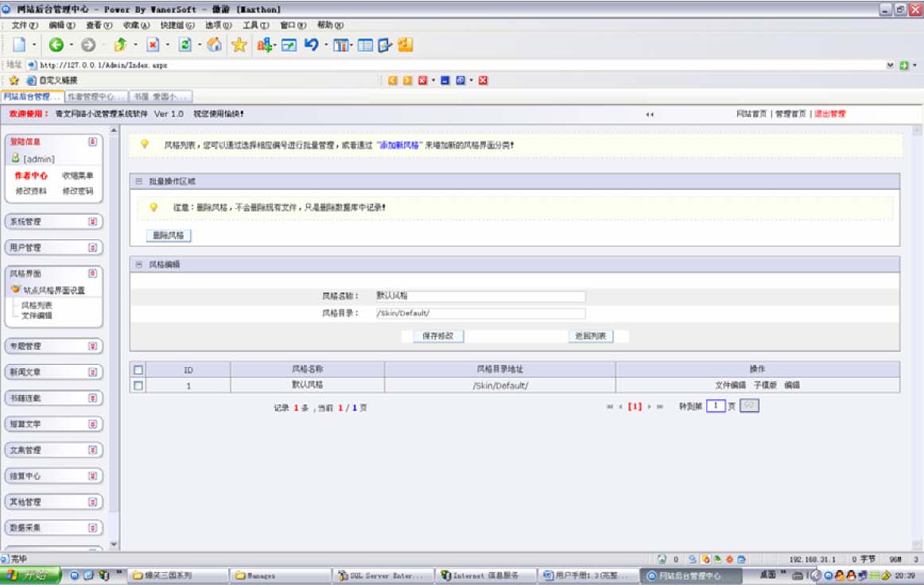This screenshot has height=585, width=924.
Task: Click the double-arrow sidebar collapse icon
Action: pos(650,114)
